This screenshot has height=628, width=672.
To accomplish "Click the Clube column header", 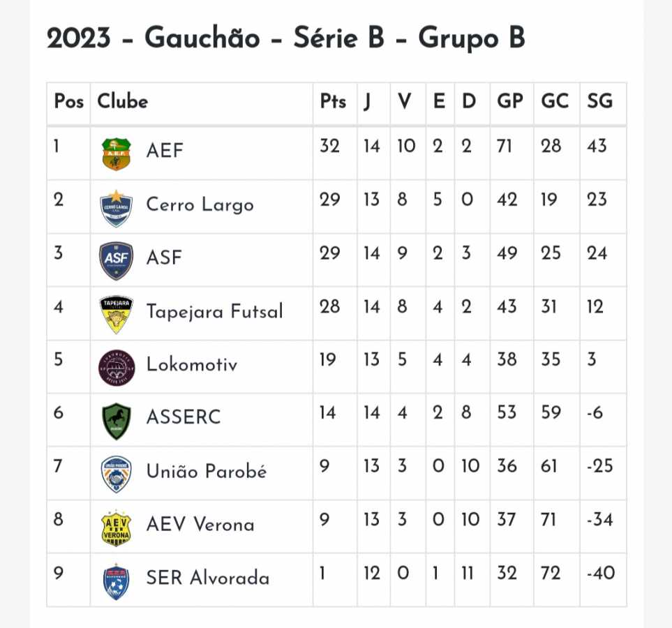I will pyautogui.click(x=123, y=102).
